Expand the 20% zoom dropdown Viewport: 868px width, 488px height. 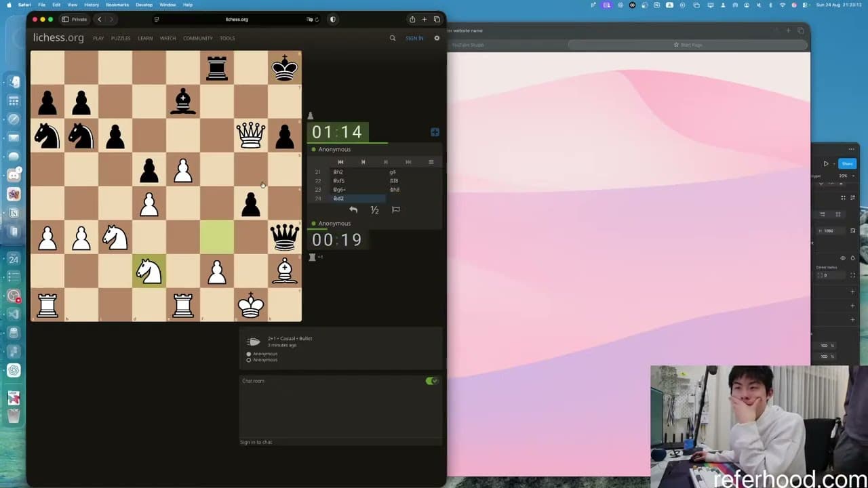pyautogui.click(x=845, y=176)
